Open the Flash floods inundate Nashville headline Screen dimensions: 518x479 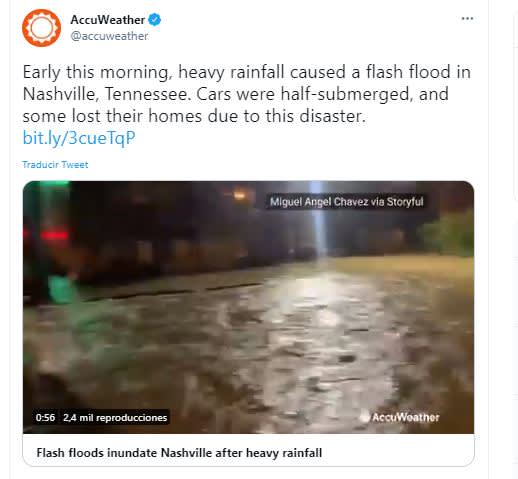tap(179, 453)
